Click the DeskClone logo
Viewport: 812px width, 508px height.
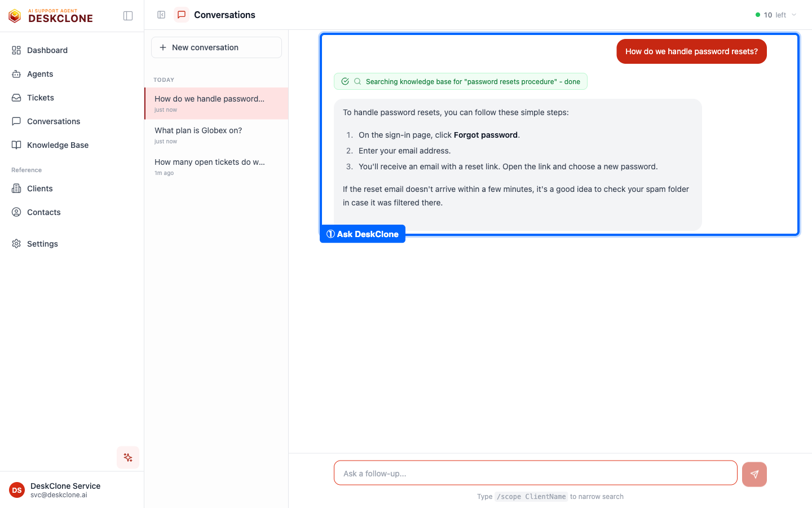(51, 16)
